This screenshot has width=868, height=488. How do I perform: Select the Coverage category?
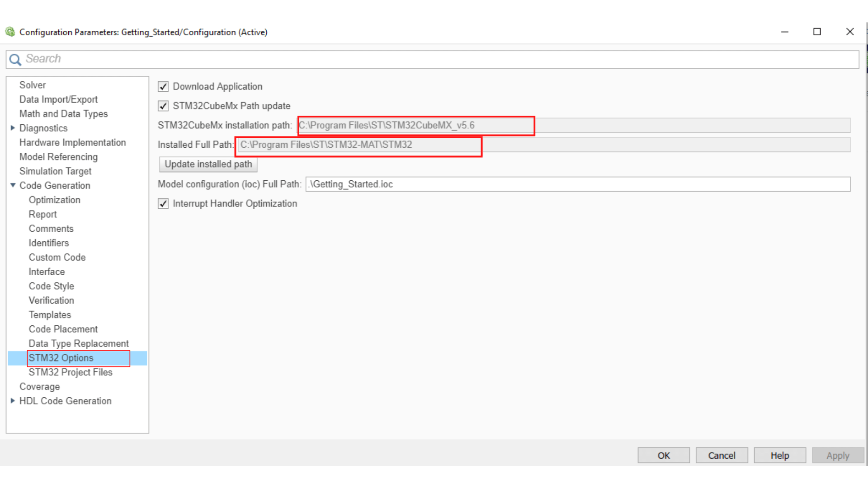[x=39, y=387]
